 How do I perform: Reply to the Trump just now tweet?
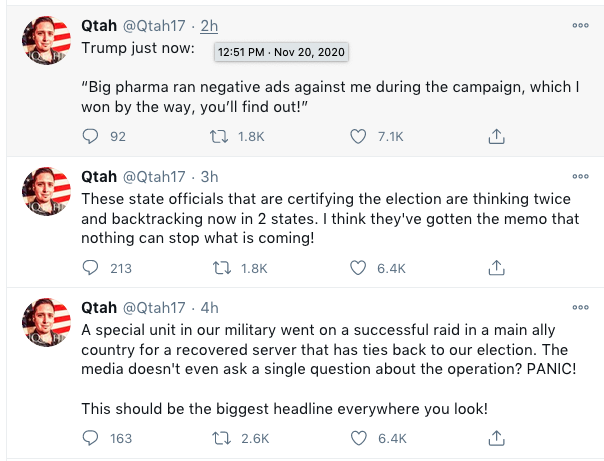click(x=90, y=136)
